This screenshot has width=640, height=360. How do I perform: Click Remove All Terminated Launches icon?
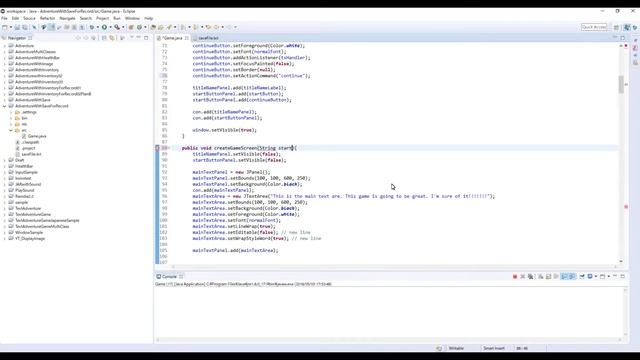point(531,276)
